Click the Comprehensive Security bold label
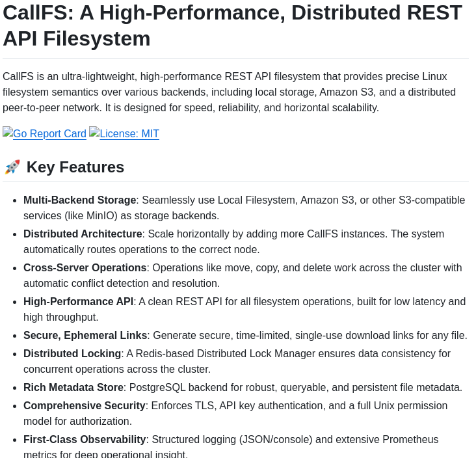 tap(84, 406)
